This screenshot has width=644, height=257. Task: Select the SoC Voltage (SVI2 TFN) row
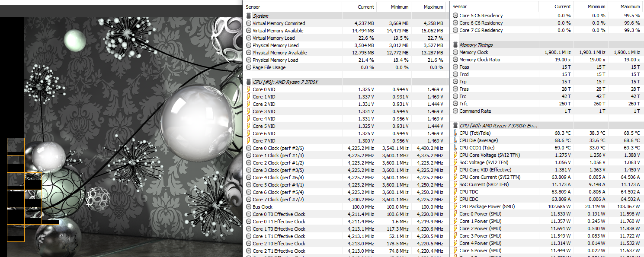[547, 162]
